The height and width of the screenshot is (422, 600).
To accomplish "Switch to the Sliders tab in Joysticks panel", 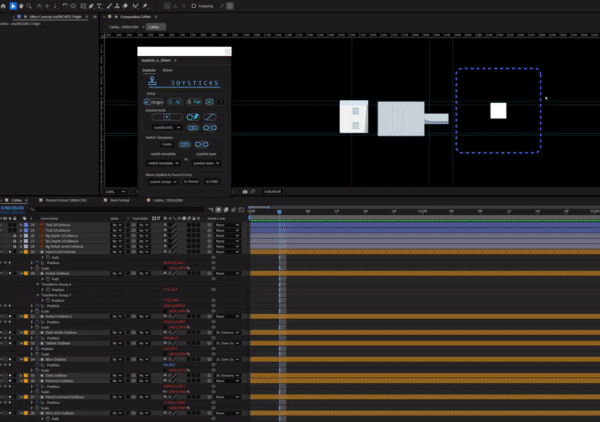I will pos(167,70).
